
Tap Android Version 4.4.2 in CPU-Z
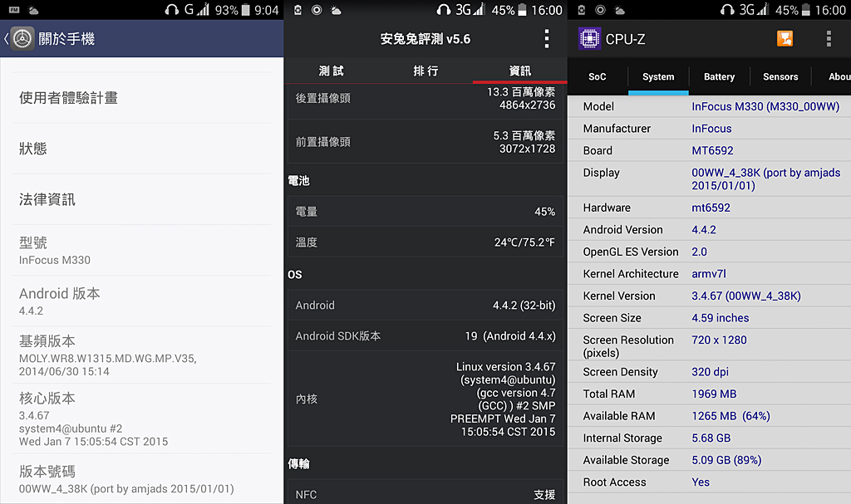coord(703,229)
